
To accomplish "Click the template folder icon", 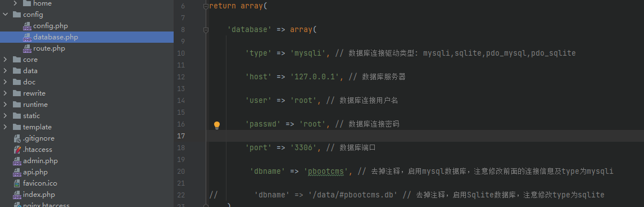I will pos(17,127).
